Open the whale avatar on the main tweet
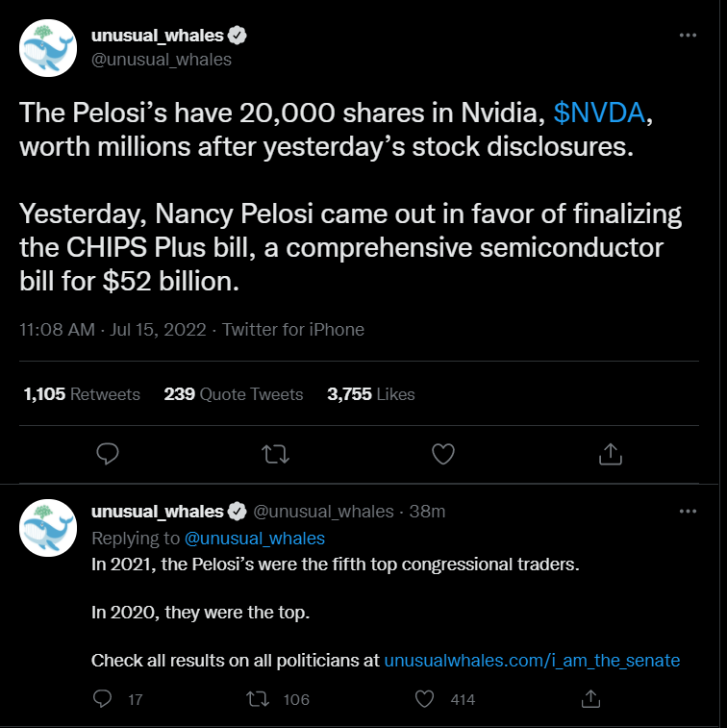 pyautogui.click(x=48, y=48)
